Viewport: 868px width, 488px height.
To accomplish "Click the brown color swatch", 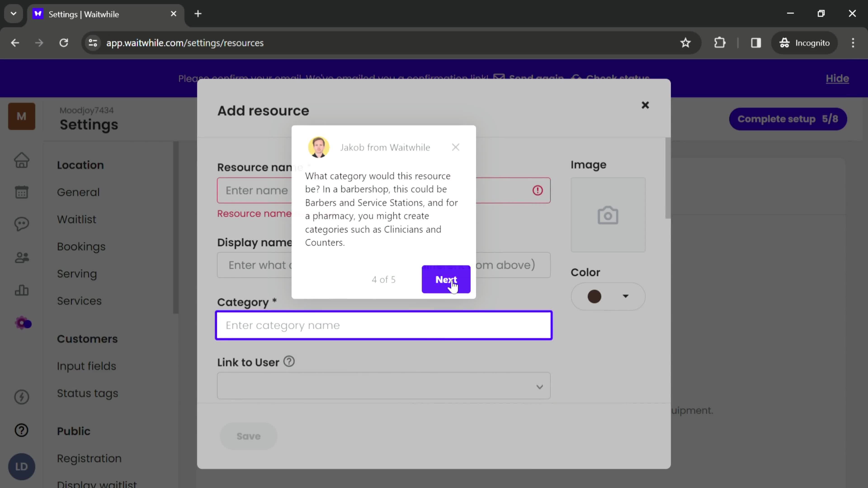I will [594, 296].
